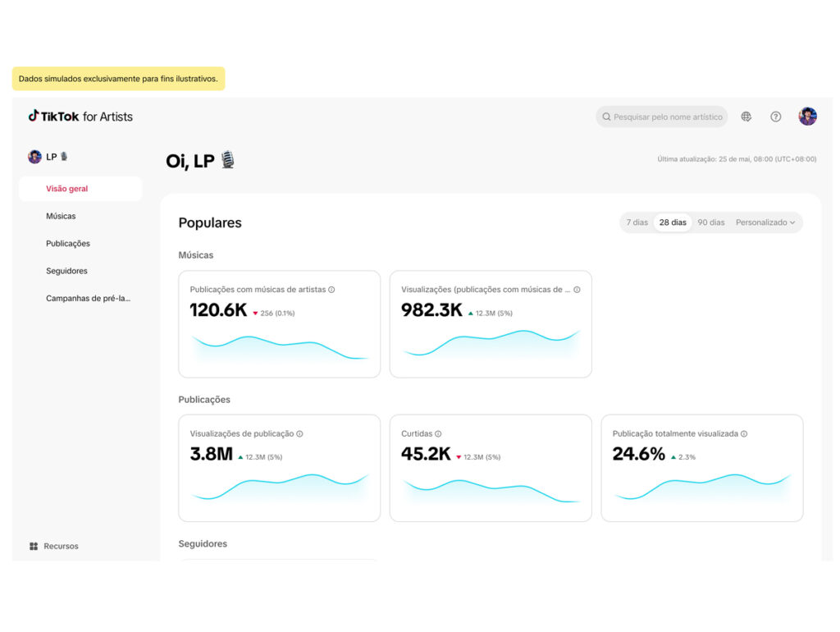
Task: Expand the Personalizado date dropdown
Action: (765, 222)
